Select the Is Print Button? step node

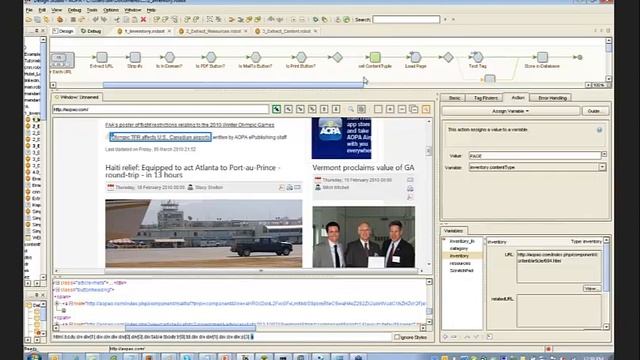tap(301, 58)
